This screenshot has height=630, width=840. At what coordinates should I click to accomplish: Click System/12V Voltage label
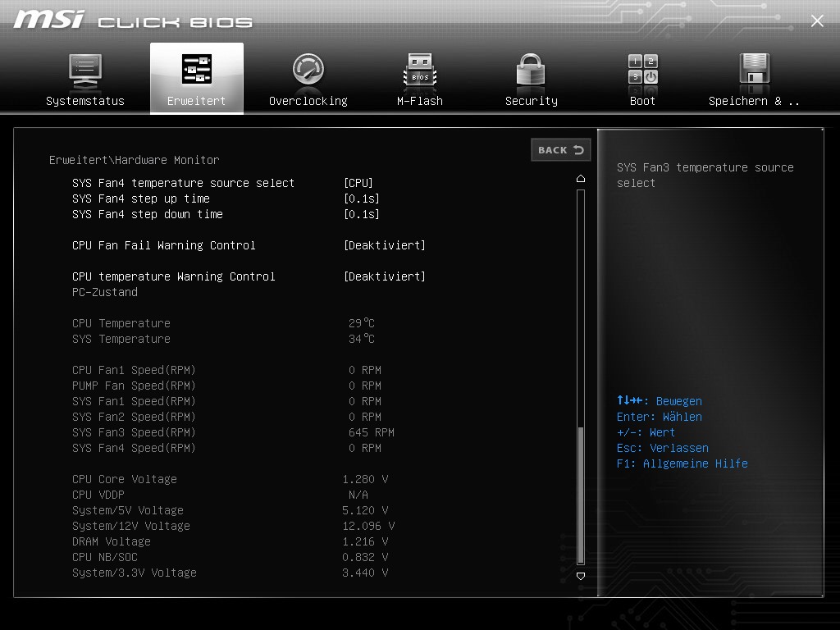[x=130, y=526]
